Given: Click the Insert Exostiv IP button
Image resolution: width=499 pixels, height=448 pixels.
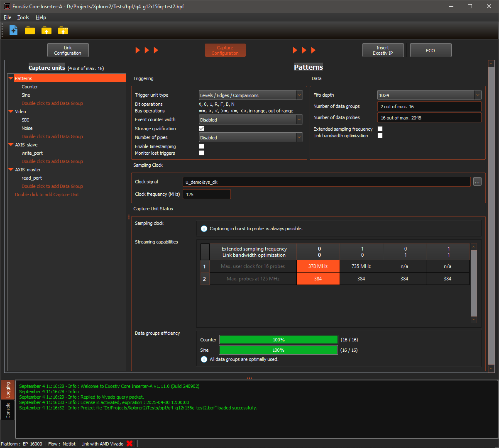Looking at the screenshot, I should point(383,50).
